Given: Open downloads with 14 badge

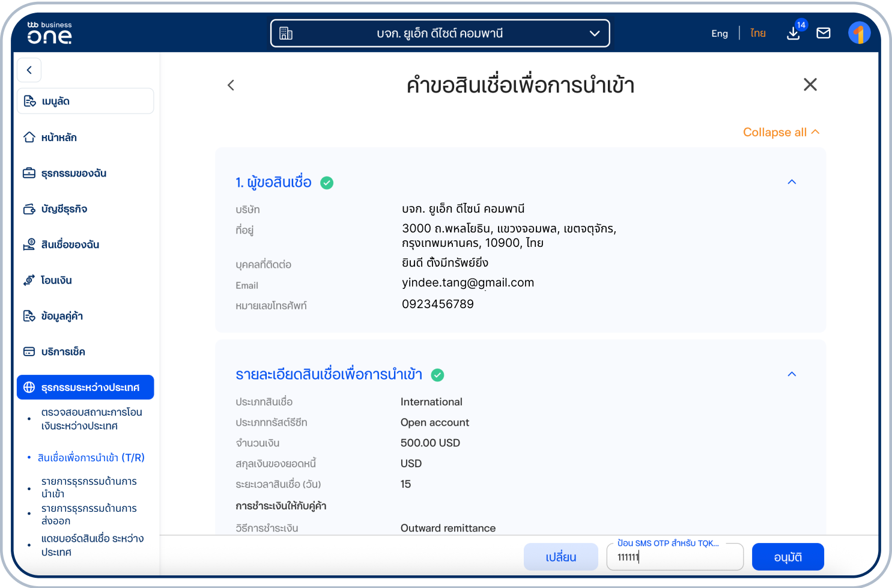Looking at the screenshot, I should click(794, 32).
